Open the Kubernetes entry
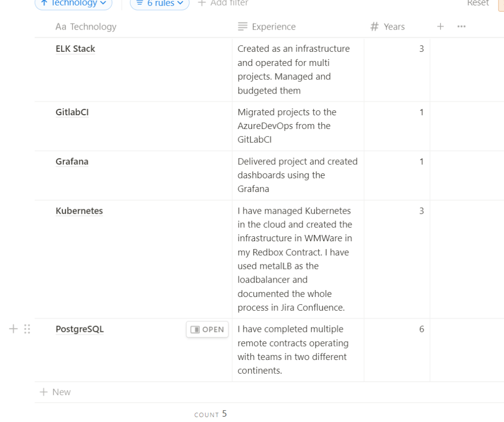The image size is (504, 422). click(79, 211)
